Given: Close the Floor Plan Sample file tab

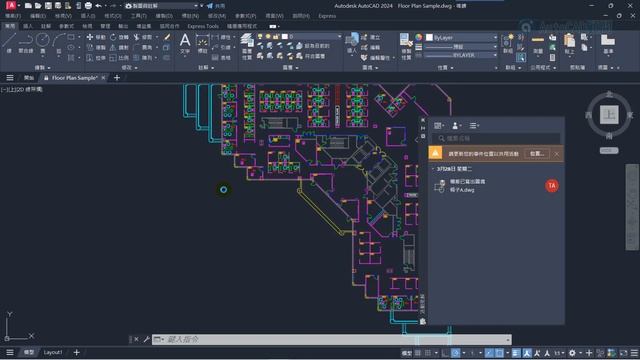Looking at the screenshot, I should pyautogui.click(x=103, y=78).
